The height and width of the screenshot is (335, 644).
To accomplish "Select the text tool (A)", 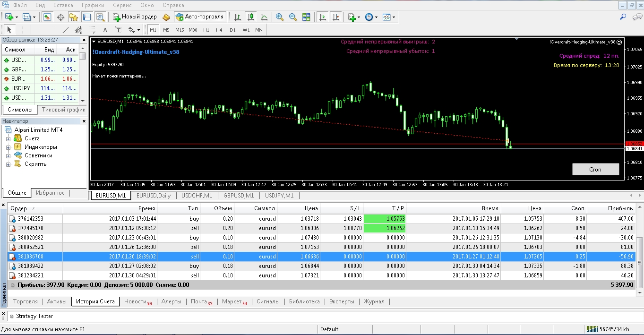I will (x=105, y=30).
